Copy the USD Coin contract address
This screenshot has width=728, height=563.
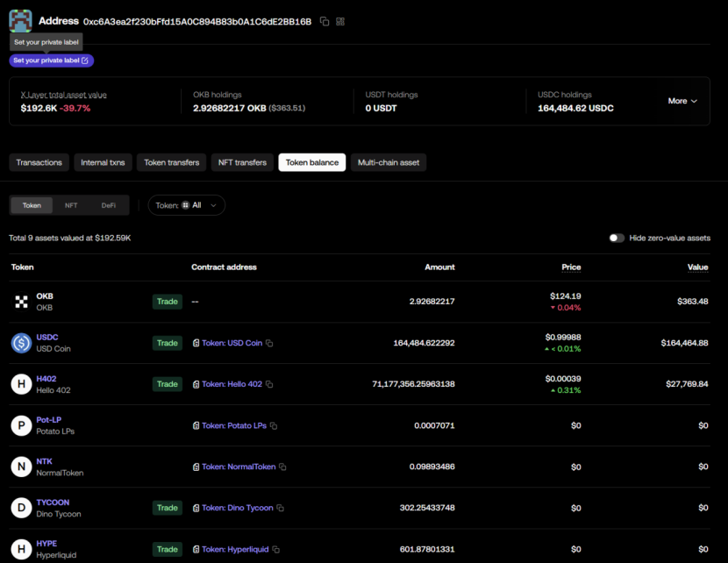tap(269, 344)
